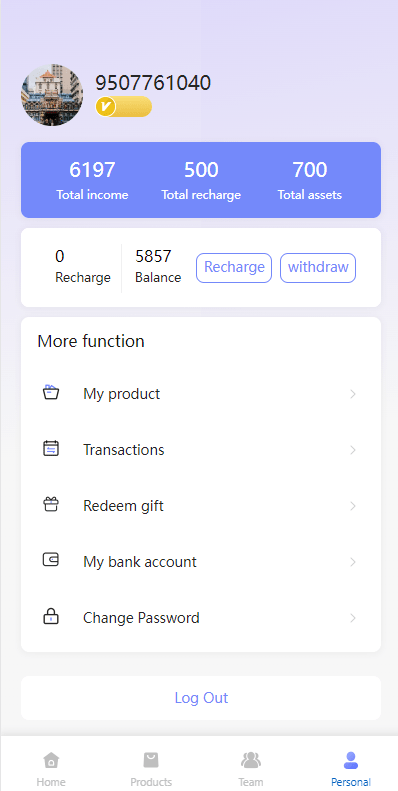Select the Team people icon
Screen dimensions: 398x791
coord(251,759)
